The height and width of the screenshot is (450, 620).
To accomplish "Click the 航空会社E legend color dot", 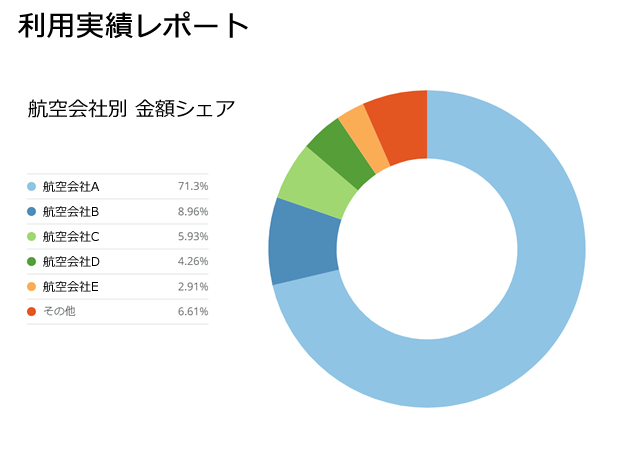I will 32,287.
